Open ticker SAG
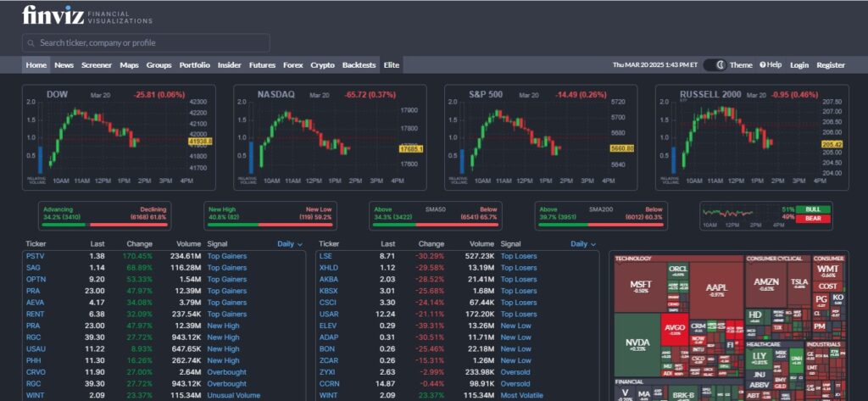 click(x=33, y=268)
